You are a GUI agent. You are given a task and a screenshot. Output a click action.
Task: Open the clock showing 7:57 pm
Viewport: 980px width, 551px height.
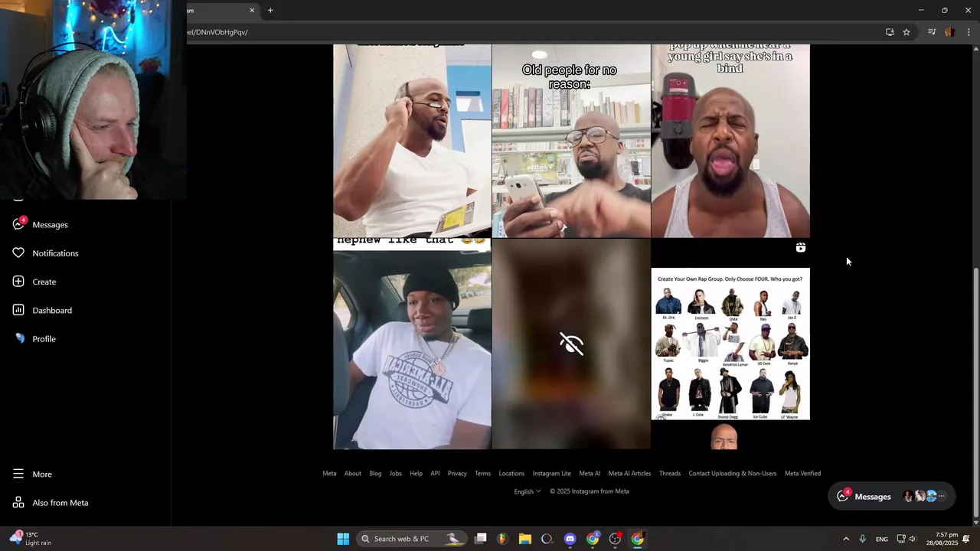pyautogui.click(x=941, y=539)
